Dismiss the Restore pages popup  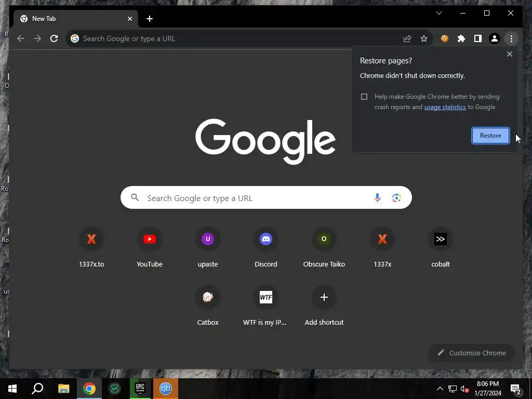(509, 54)
